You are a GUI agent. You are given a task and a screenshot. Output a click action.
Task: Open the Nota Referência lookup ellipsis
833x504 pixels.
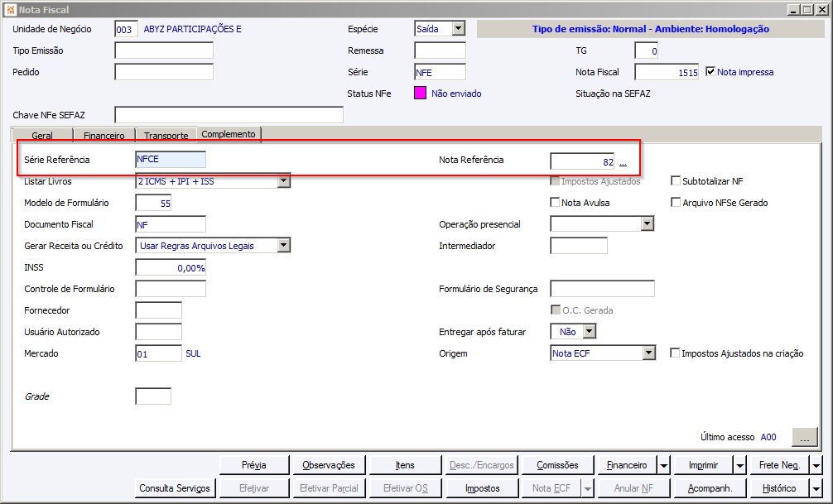click(x=624, y=162)
